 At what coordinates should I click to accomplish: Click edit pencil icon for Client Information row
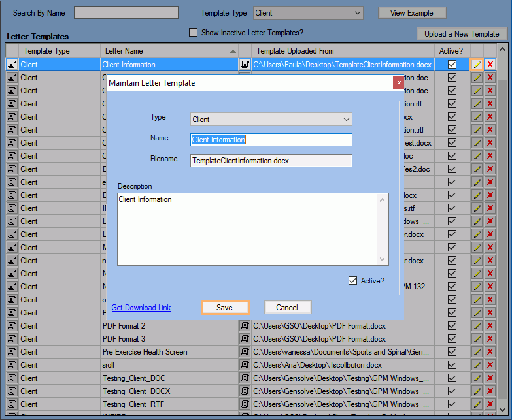point(477,65)
